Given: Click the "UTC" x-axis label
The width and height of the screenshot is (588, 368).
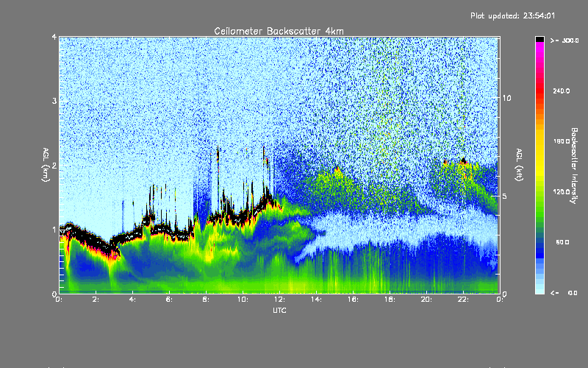Looking at the screenshot, I should pos(279,310).
